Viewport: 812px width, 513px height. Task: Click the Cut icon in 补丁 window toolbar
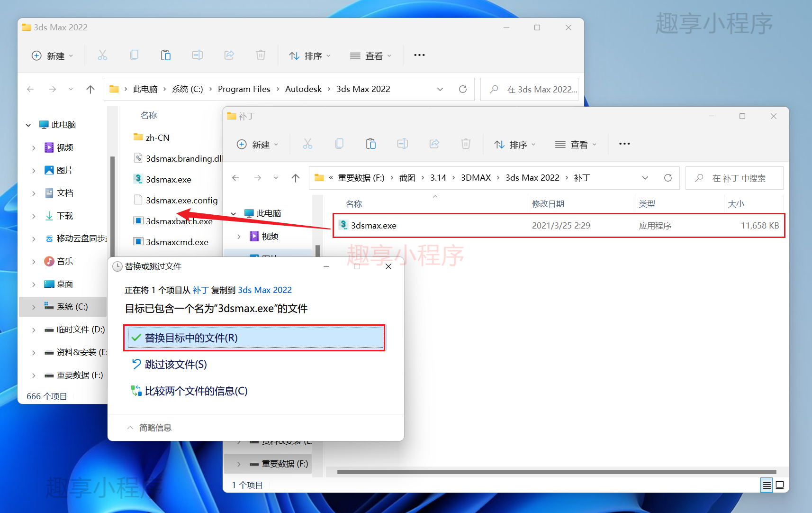307,144
